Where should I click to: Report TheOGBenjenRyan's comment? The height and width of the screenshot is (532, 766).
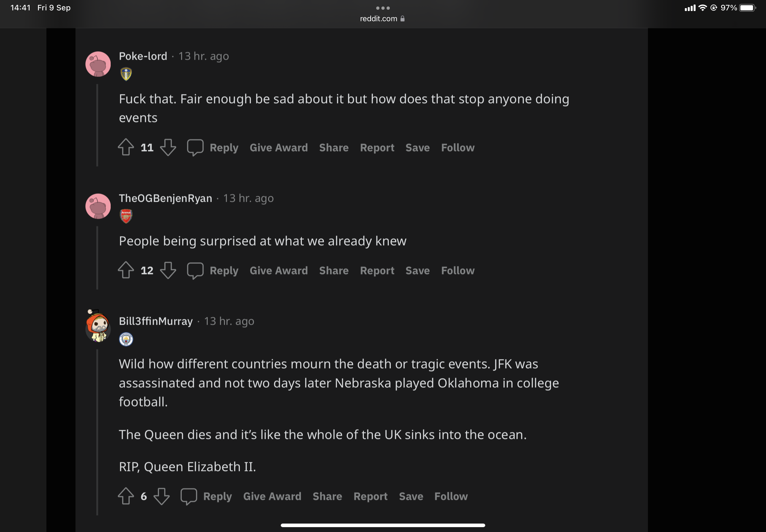click(x=377, y=270)
